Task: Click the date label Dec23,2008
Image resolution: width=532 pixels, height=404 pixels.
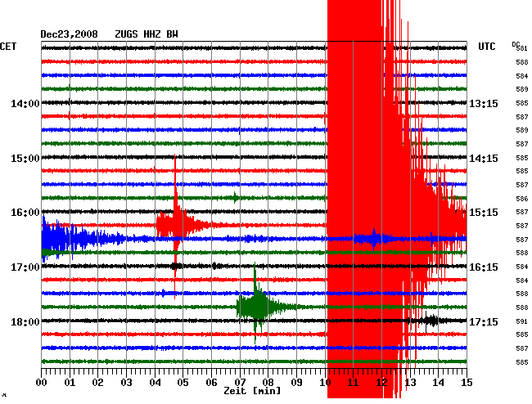Action: pyautogui.click(x=69, y=34)
